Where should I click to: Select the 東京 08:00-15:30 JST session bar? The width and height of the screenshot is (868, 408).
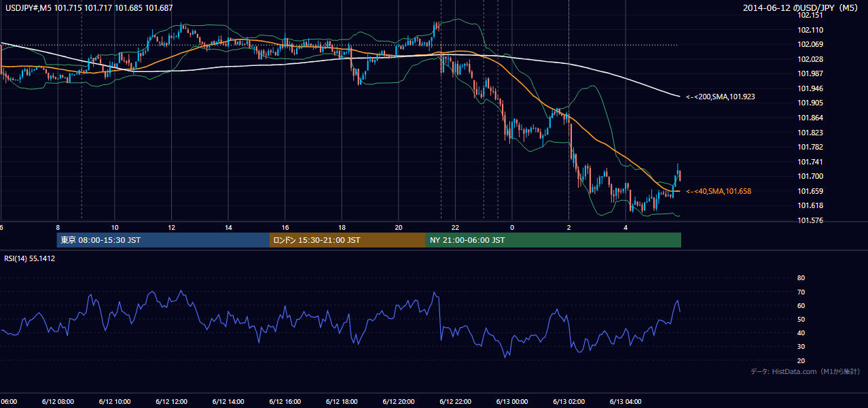click(163, 240)
